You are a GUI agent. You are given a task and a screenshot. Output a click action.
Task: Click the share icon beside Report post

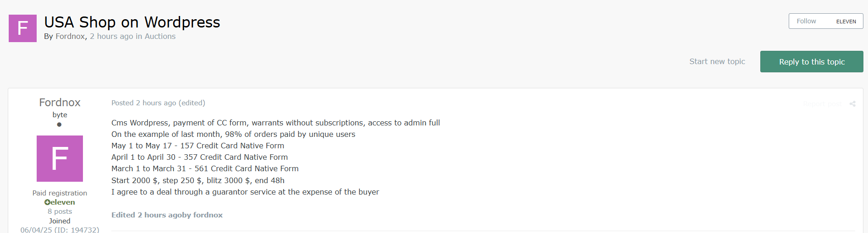coord(852,104)
